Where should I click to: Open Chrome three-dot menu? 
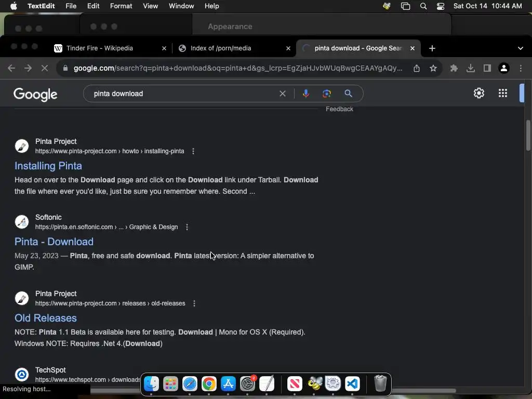click(521, 68)
